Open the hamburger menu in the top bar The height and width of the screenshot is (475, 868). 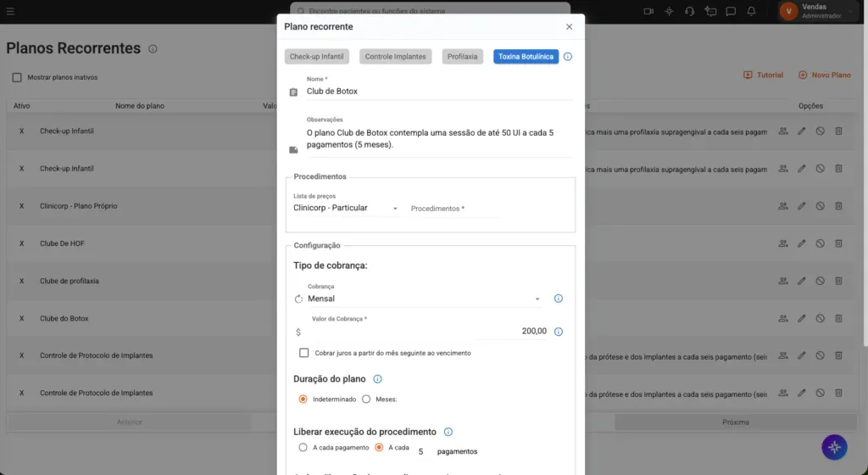10,11
